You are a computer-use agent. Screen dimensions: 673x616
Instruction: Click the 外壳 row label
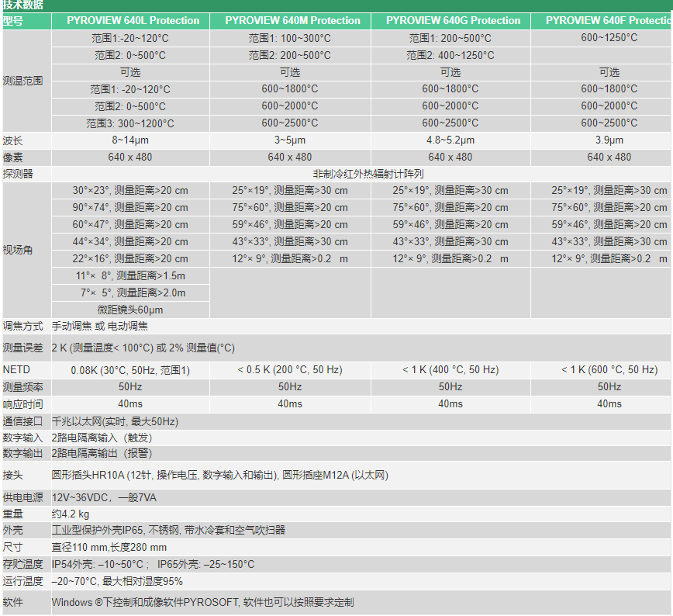13,530
